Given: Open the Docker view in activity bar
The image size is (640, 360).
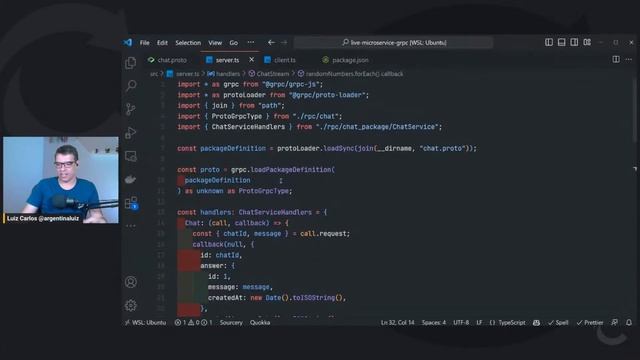Looking at the screenshot, I should [x=131, y=179].
